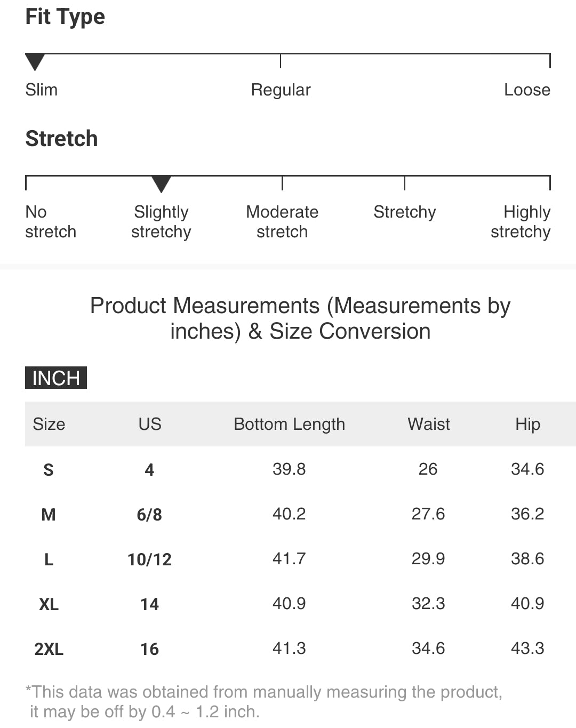
Task: Click the US size 10/12 cell
Action: coord(150,559)
